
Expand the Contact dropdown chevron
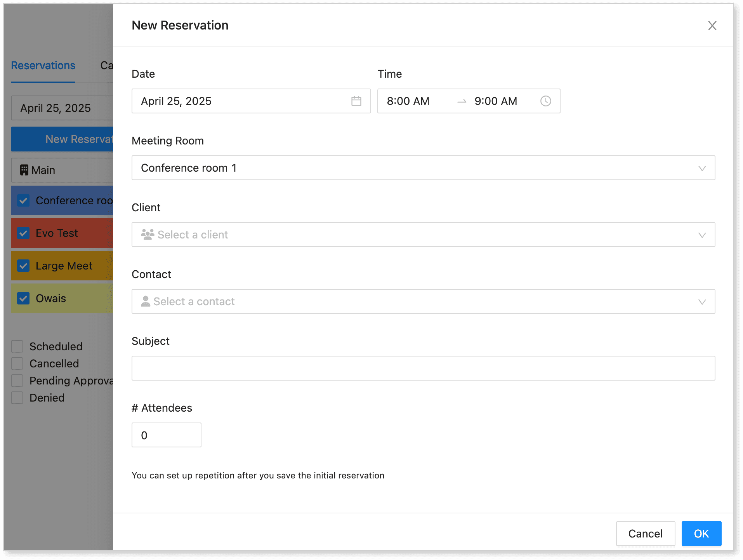[702, 302]
